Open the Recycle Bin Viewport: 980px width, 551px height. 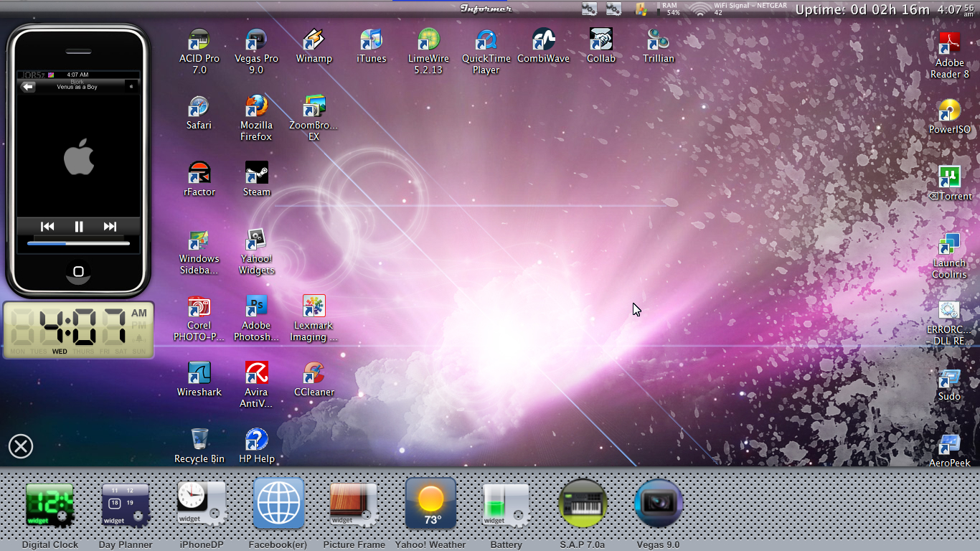click(x=199, y=446)
